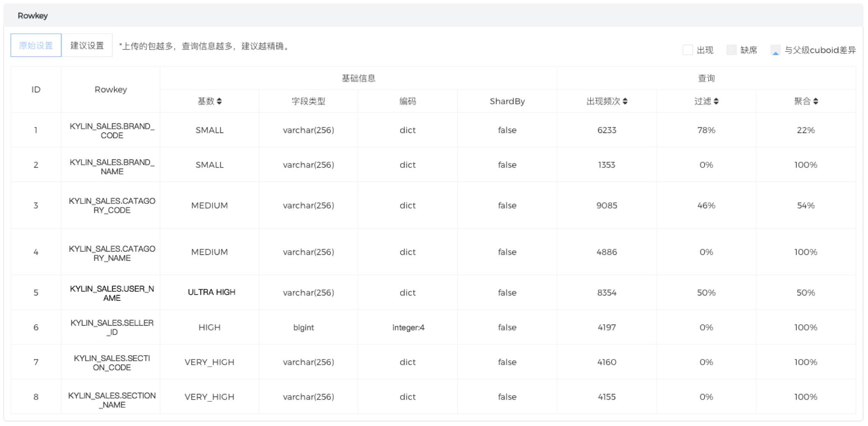
Task: Click the frequency value 4886
Action: [x=606, y=252]
